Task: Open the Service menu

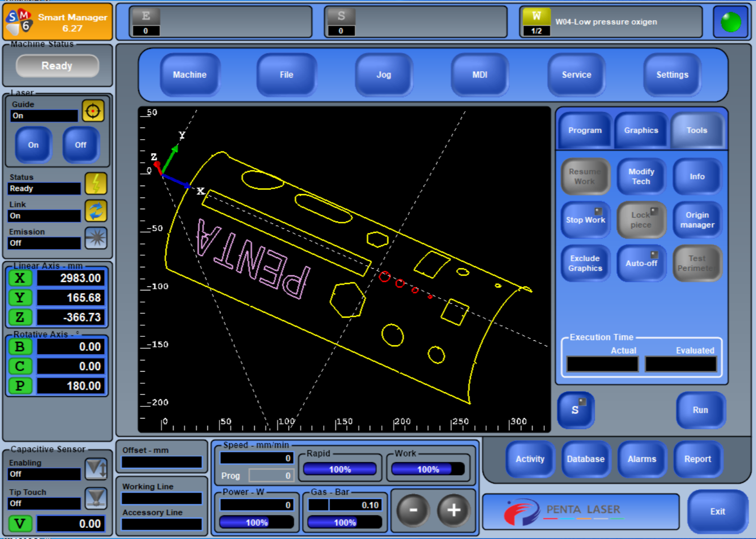Action: pos(577,75)
